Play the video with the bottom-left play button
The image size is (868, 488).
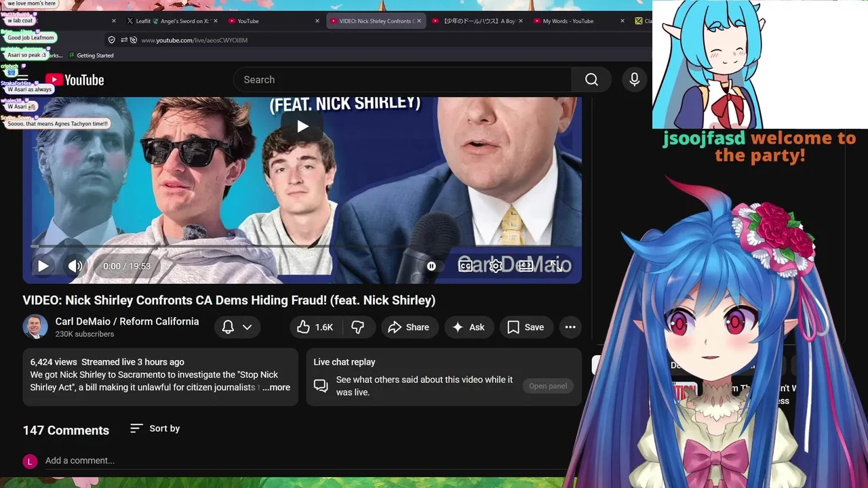pos(43,266)
